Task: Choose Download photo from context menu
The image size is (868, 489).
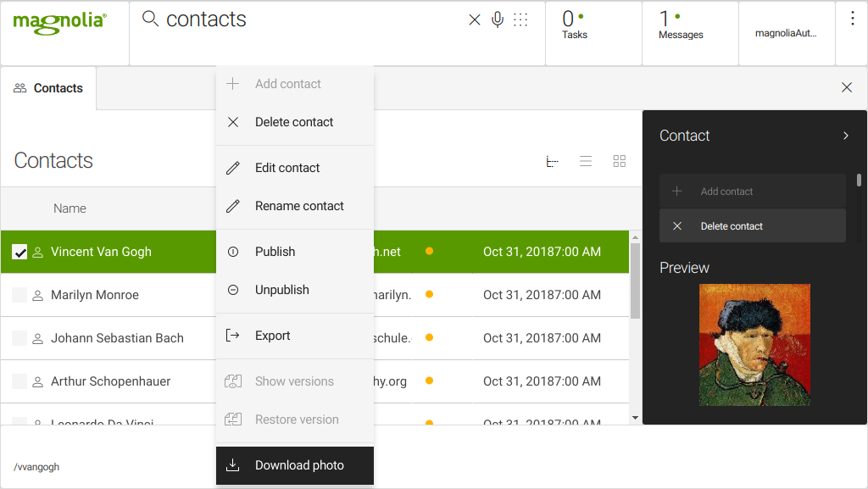Action: (299, 465)
